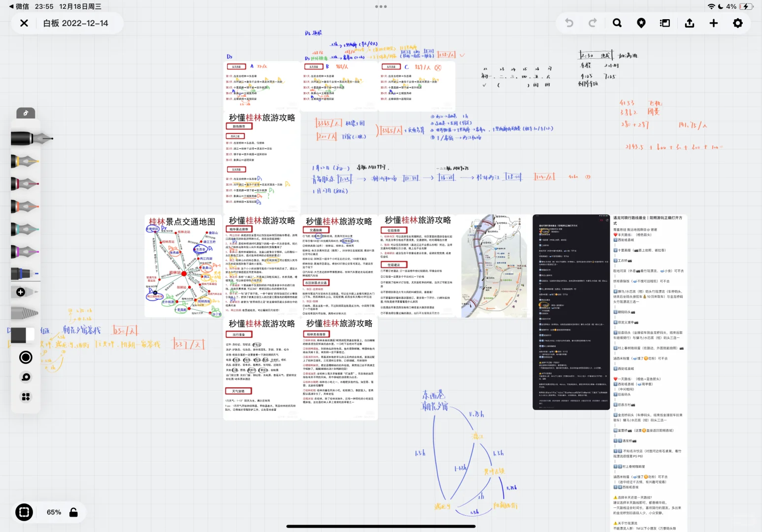Select the black fountain pen
Image resolution: width=762 pixels, height=532 pixels.
tap(31, 138)
